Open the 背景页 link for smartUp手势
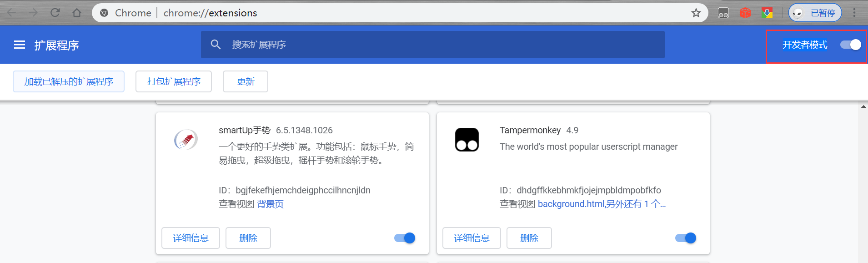The image size is (868, 263). click(270, 204)
